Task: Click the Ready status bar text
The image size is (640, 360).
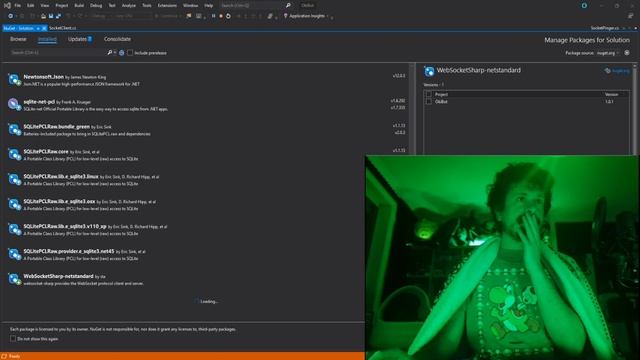Action: pyautogui.click(x=14, y=356)
